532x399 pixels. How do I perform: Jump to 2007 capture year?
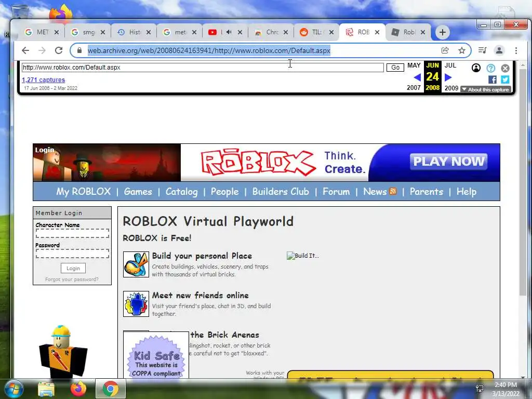(414, 87)
